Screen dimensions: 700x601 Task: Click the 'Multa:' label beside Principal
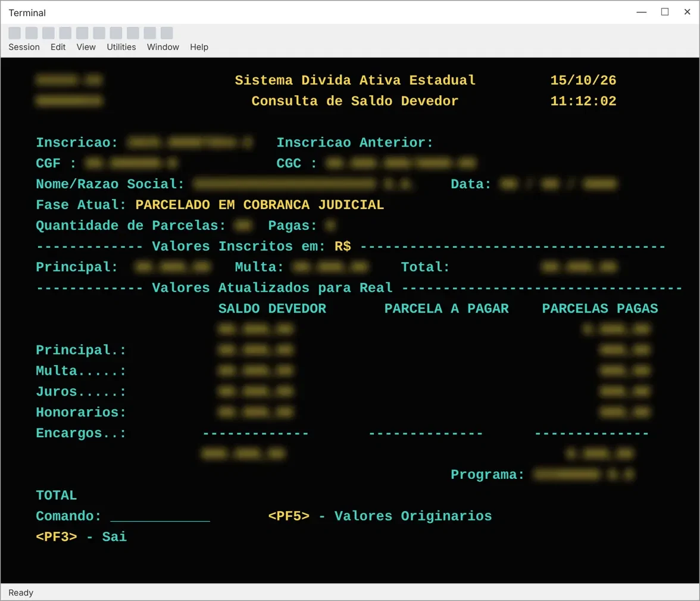tap(260, 267)
